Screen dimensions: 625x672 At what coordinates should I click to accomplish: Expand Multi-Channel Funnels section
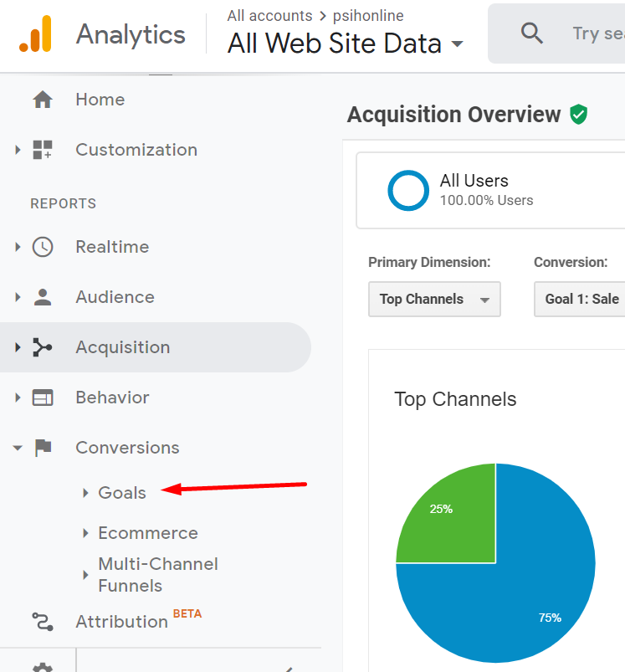pos(157,575)
